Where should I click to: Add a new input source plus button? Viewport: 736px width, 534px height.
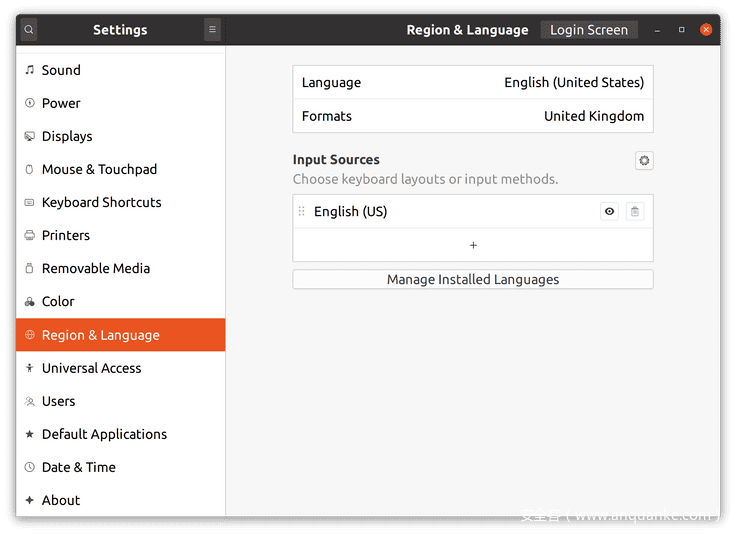473,245
